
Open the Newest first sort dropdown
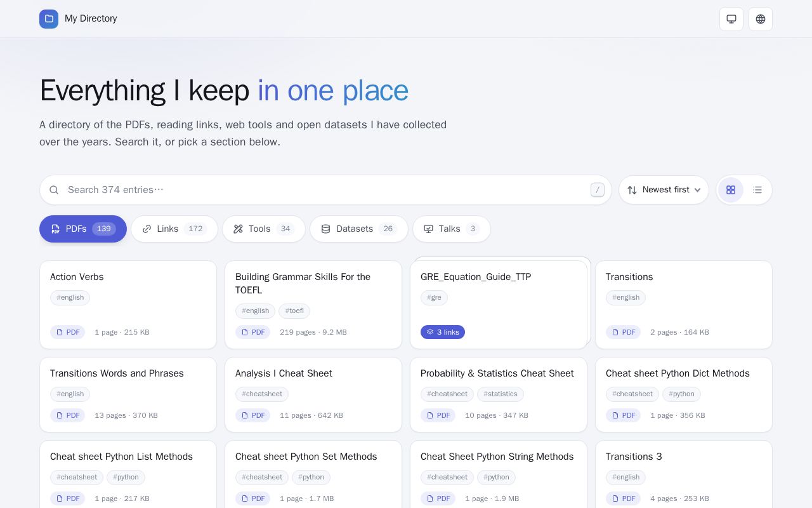(x=664, y=190)
